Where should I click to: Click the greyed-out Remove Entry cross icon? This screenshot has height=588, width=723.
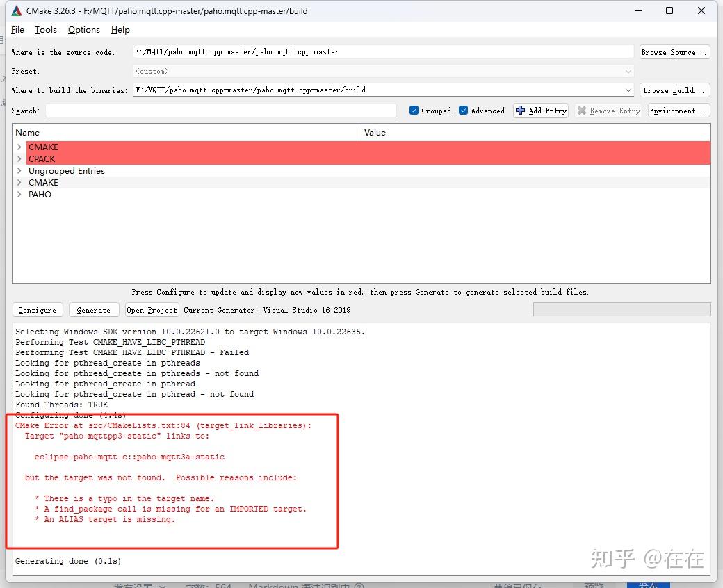pos(582,111)
